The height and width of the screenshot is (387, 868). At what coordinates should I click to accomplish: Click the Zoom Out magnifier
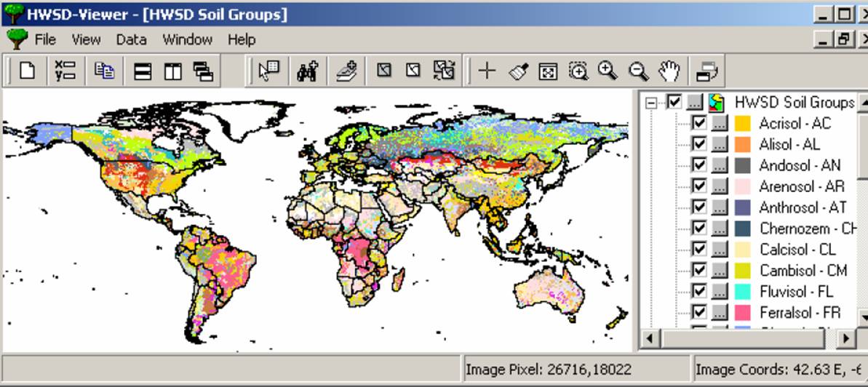click(x=638, y=71)
